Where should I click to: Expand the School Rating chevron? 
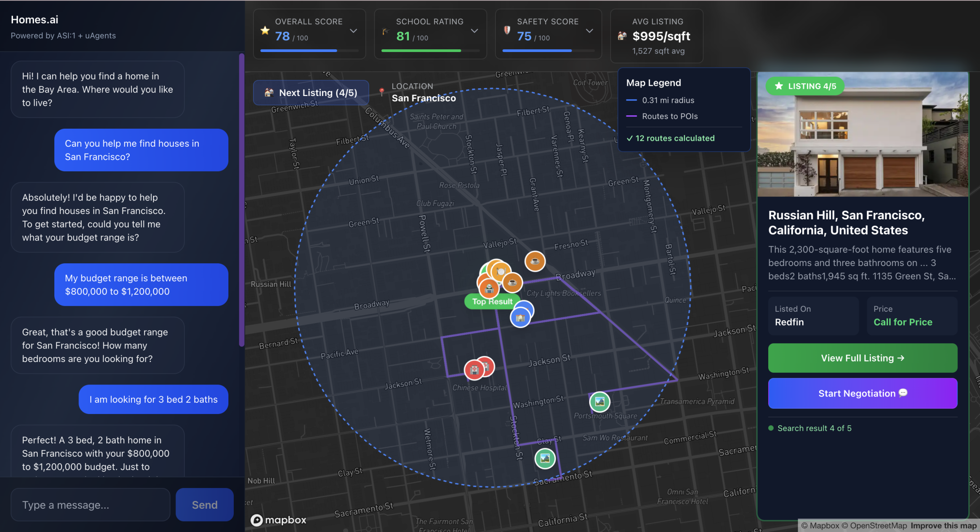pos(474,31)
